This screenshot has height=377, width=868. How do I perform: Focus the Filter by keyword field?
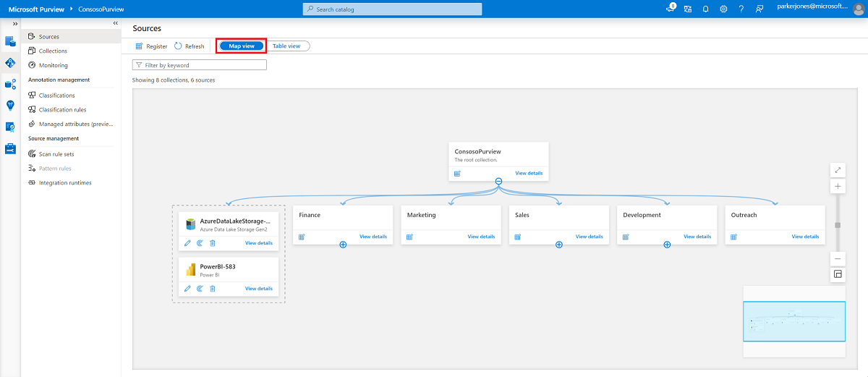coord(200,65)
